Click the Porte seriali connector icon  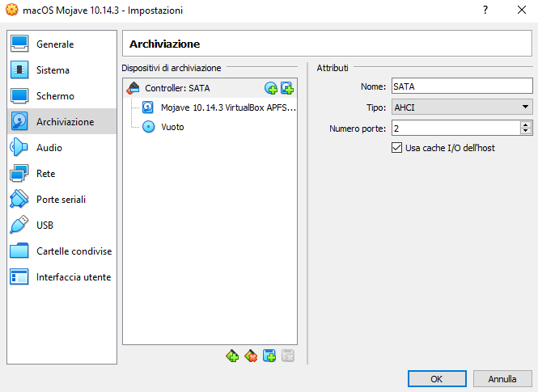19,199
